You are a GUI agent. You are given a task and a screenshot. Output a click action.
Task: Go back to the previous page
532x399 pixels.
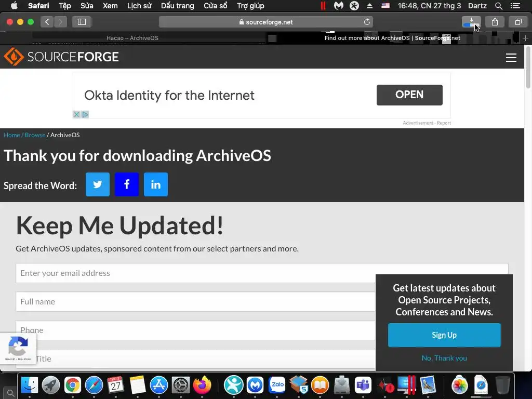click(x=47, y=22)
